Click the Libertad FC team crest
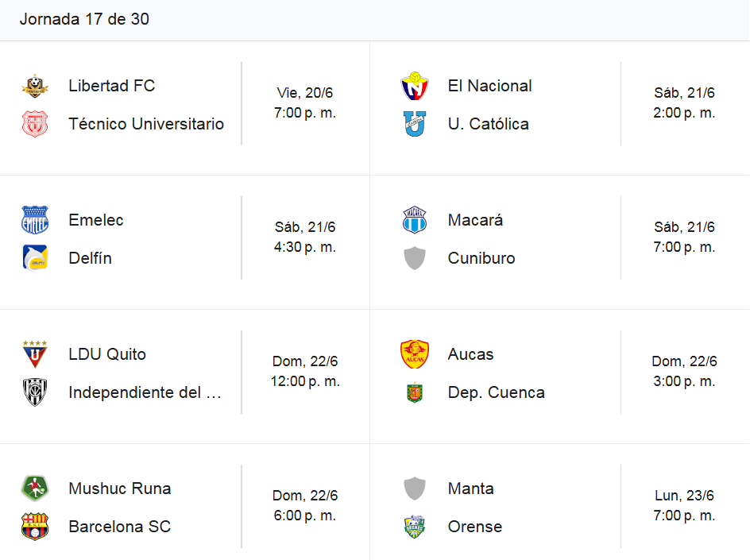 (x=35, y=86)
